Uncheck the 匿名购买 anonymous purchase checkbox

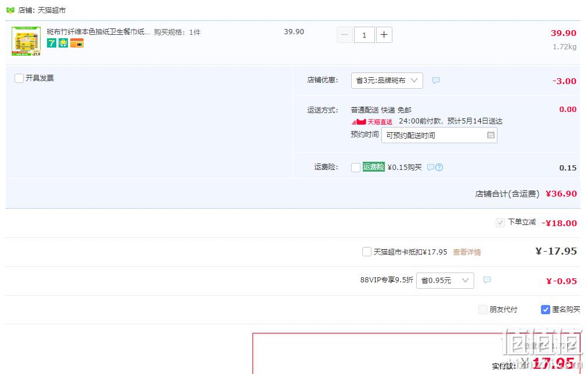click(x=545, y=310)
